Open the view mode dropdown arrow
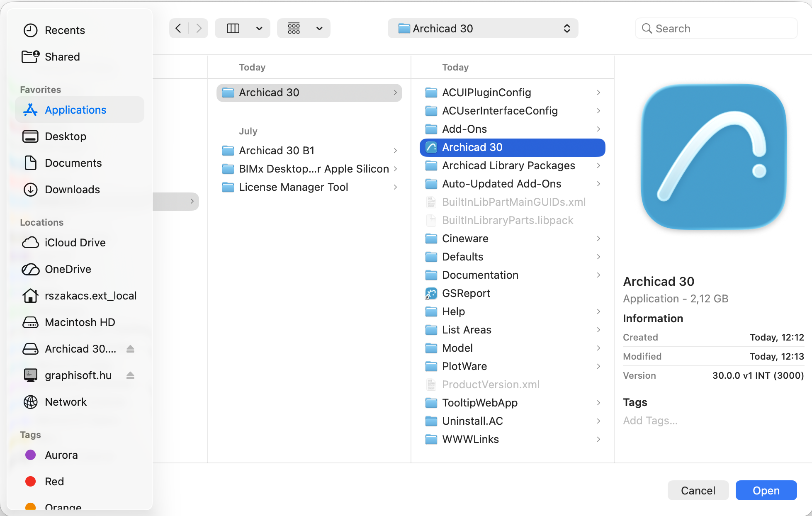The image size is (812, 516). click(259, 28)
